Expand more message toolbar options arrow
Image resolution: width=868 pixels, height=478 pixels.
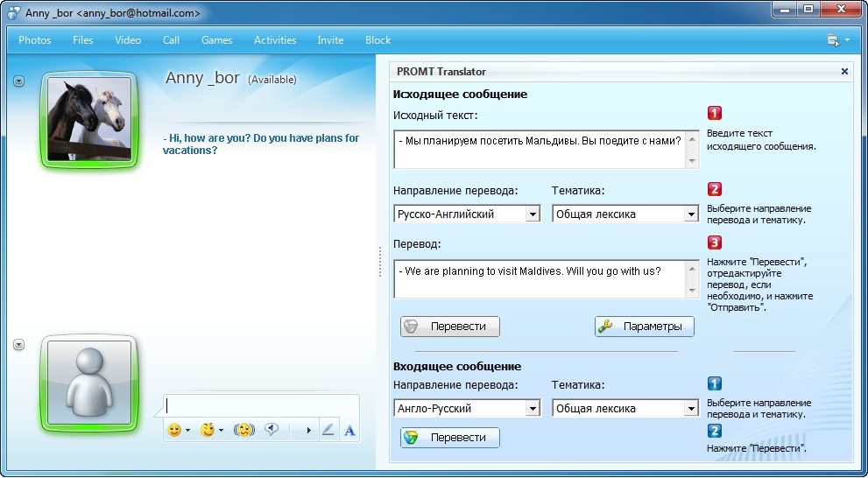[x=307, y=430]
